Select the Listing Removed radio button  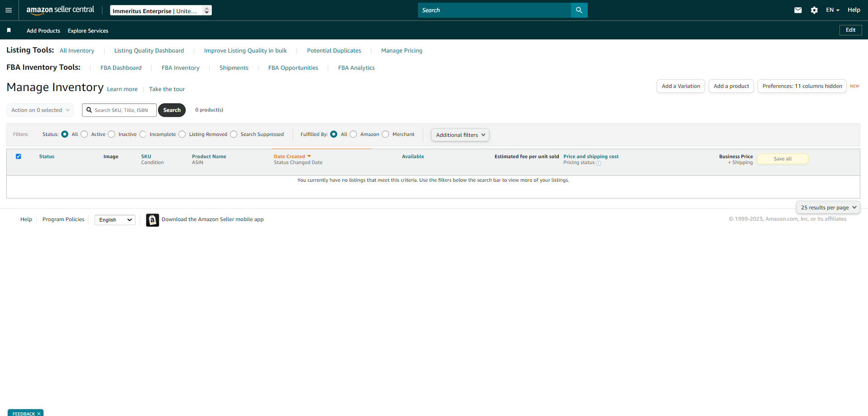click(x=182, y=134)
